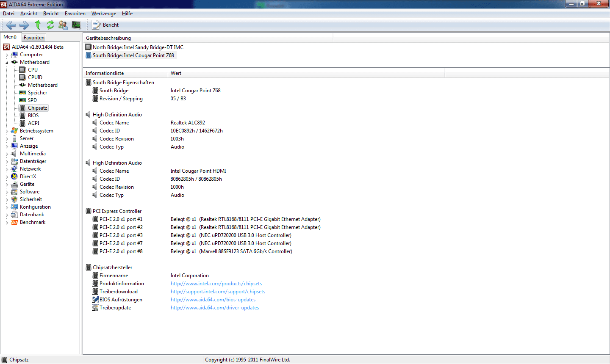
Task: Click the Betriebssystem Windows icon
Action: coord(14,131)
